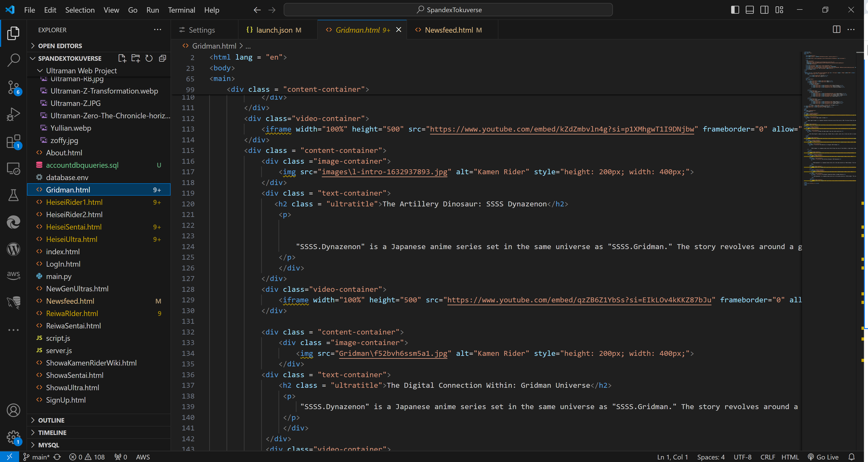Open accountdbquueries.sql file
Image resolution: width=868 pixels, height=462 pixels.
click(99, 165)
